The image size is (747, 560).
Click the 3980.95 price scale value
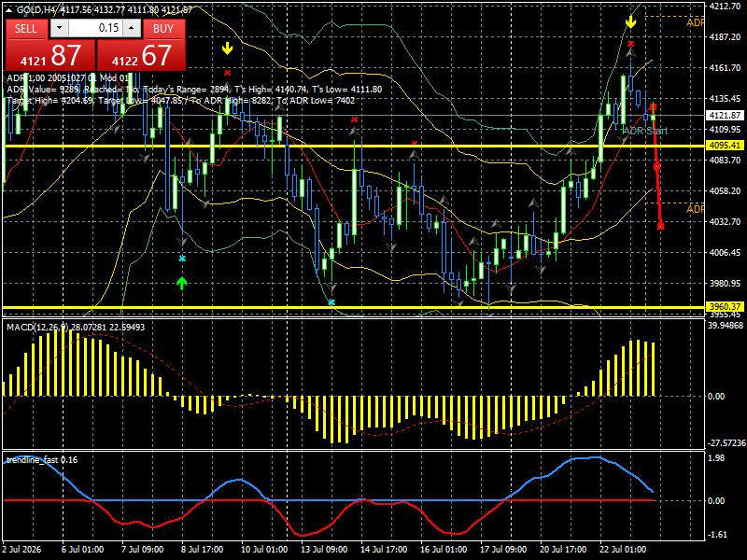pyautogui.click(x=725, y=284)
